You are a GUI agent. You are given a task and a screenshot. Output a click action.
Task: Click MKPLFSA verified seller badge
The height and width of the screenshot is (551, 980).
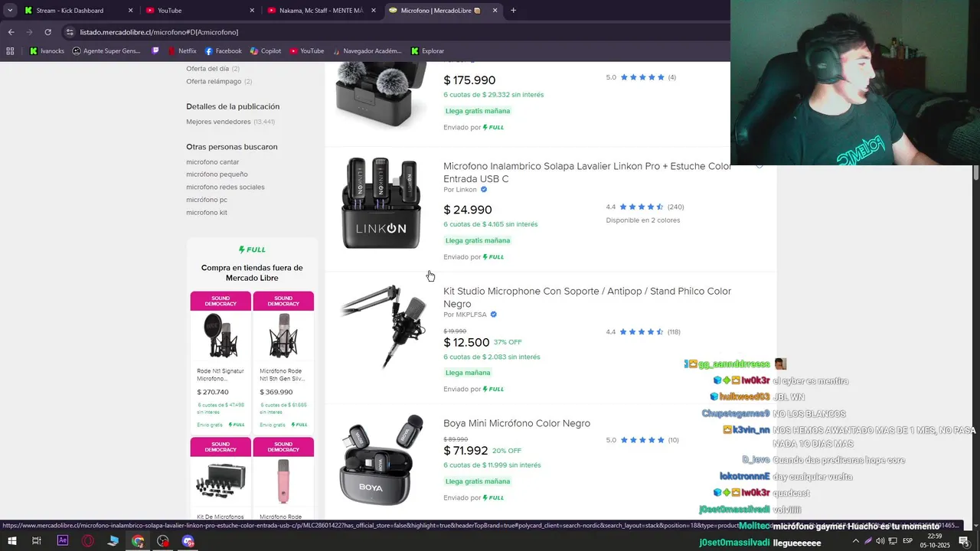[x=493, y=315]
